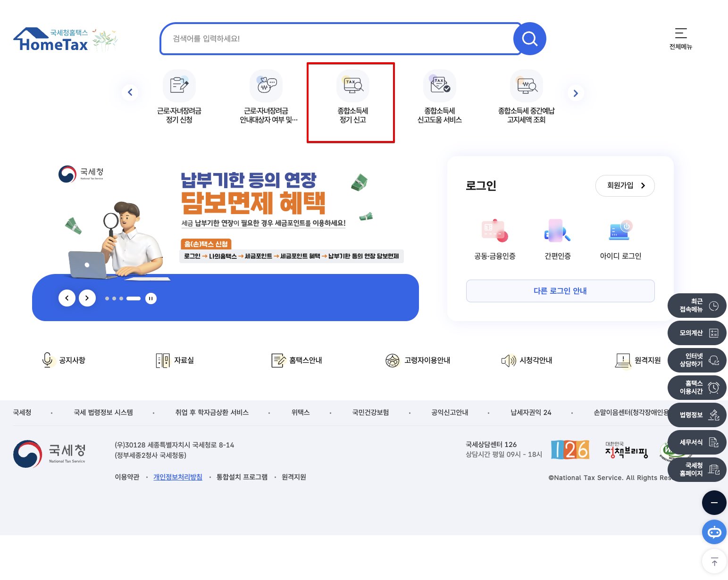Image resolution: width=728 pixels, height=580 pixels.
Task: Open 손말이음센터 footer link
Action: click(631, 413)
